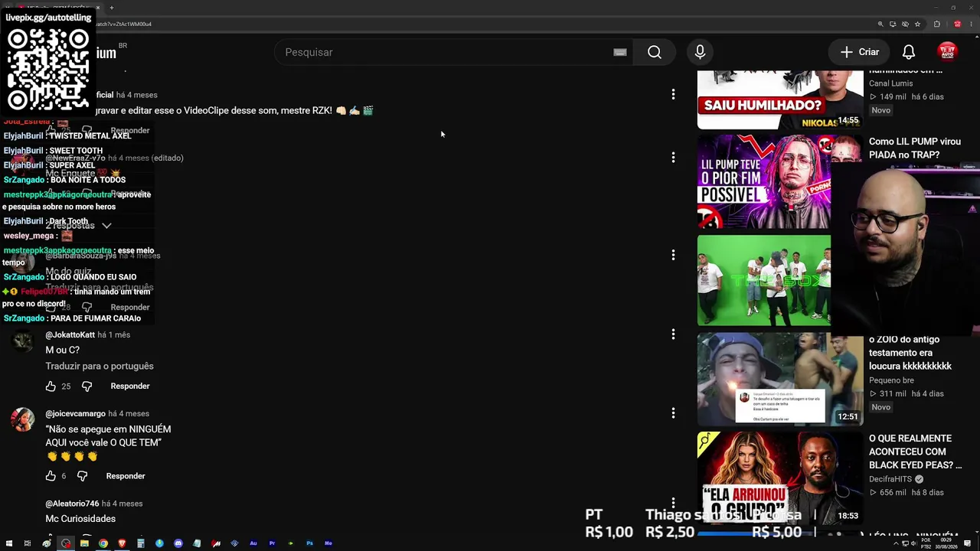The image size is (980, 551).
Task: Open the notifications bell
Action: tap(909, 52)
